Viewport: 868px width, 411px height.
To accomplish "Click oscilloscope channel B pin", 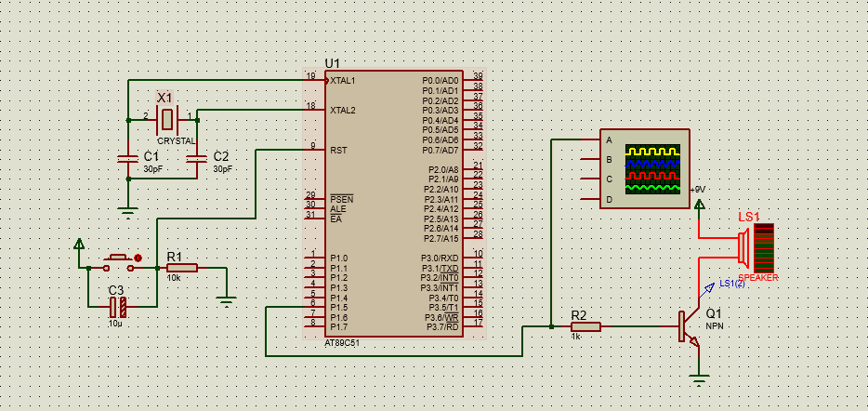I will click(x=590, y=160).
